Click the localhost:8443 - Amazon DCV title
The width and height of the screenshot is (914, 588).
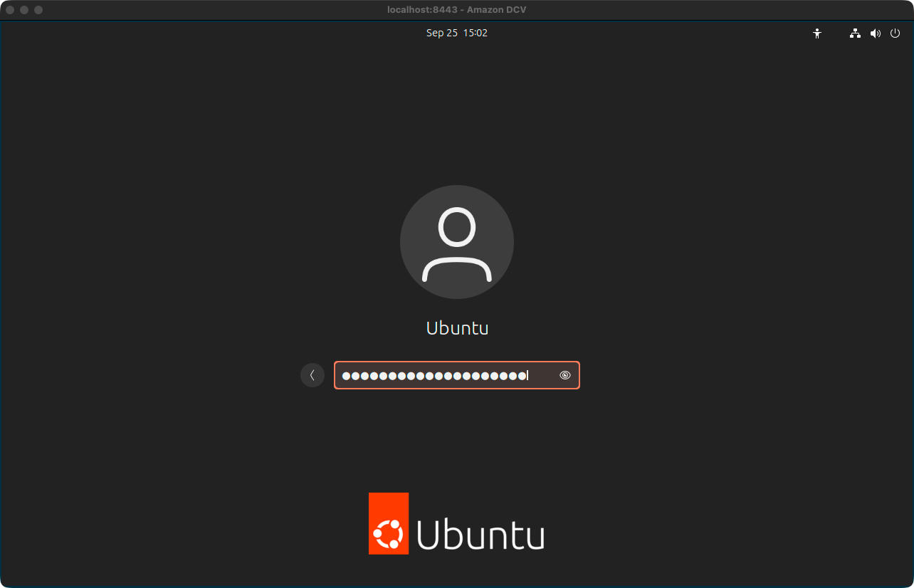(456, 10)
